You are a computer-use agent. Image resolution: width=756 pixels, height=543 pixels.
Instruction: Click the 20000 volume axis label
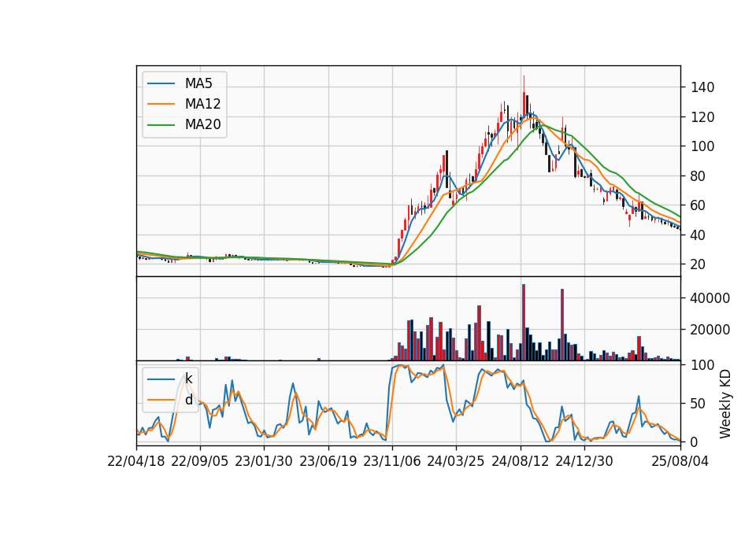tap(710, 330)
